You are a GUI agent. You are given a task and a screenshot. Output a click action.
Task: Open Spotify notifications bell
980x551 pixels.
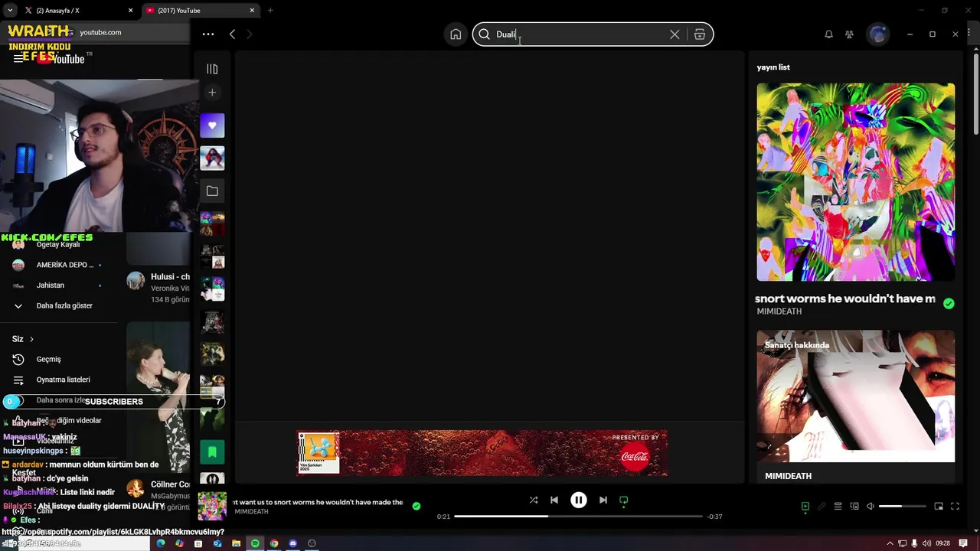(x=828, y=34)
